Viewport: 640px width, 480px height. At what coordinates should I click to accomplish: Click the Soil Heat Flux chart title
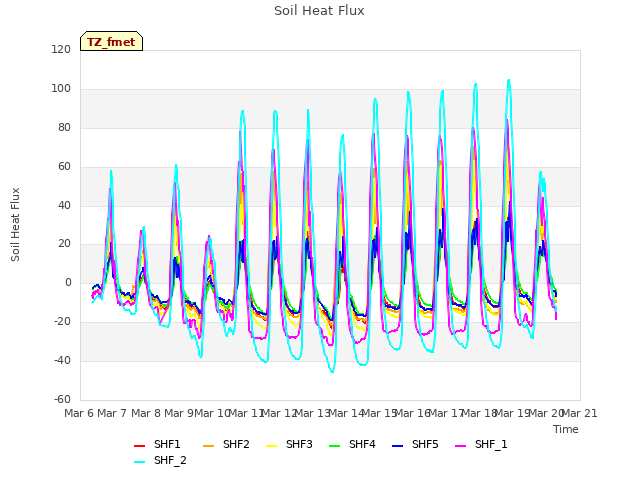pos(319,11)
